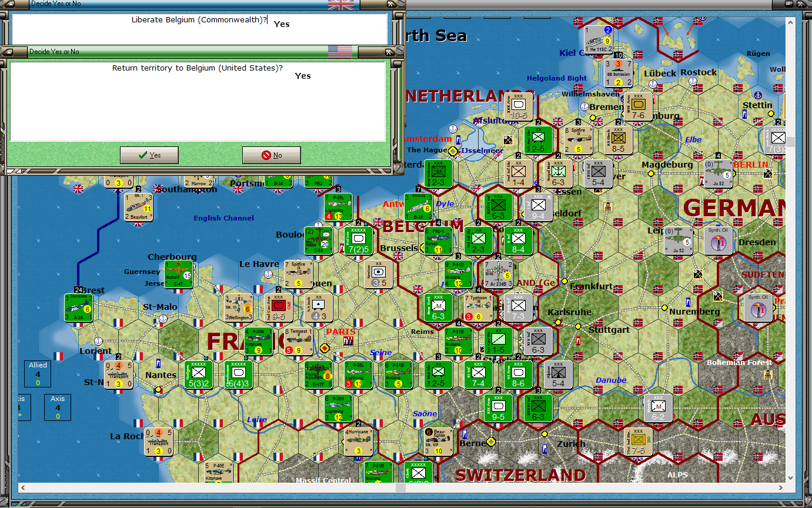Select the Patton 7(2)5 headquarters unit

[359, 240]
